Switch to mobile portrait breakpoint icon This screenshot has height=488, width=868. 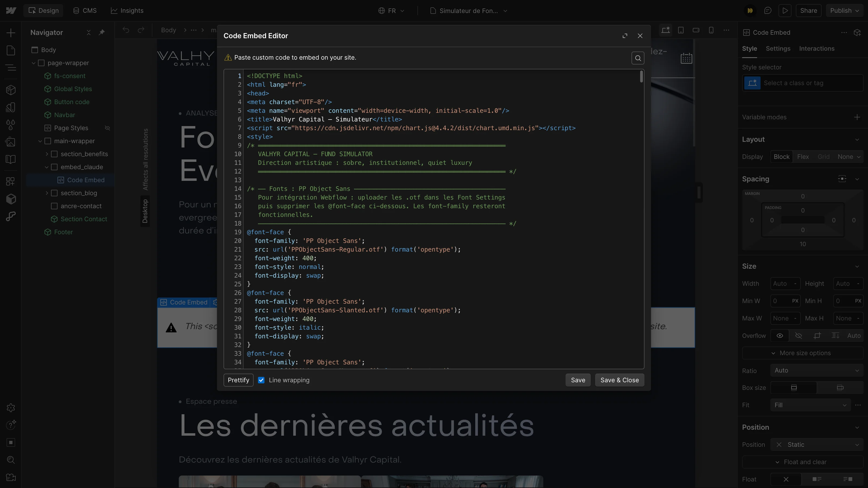711,30
